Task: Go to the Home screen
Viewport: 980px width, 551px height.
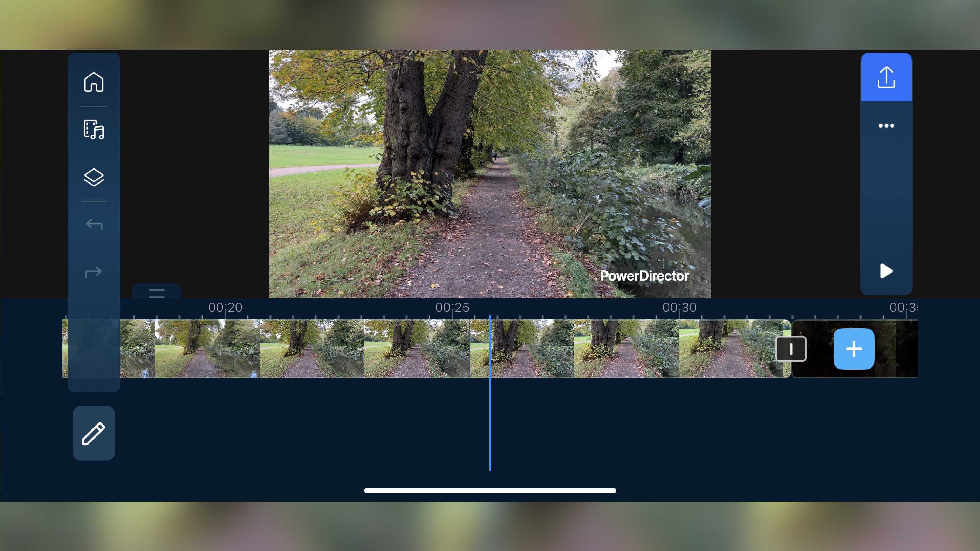Action: pos(94,82)
